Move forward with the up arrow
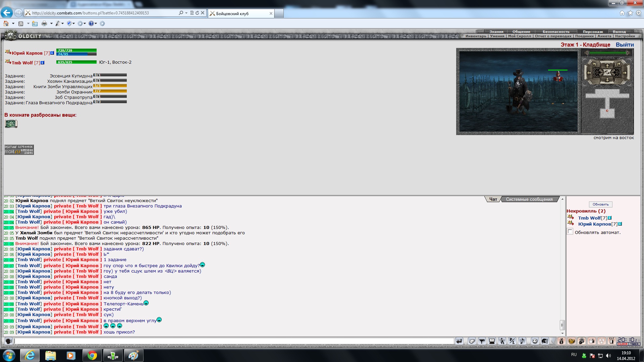The image size is (644, 362). (607, 66)
